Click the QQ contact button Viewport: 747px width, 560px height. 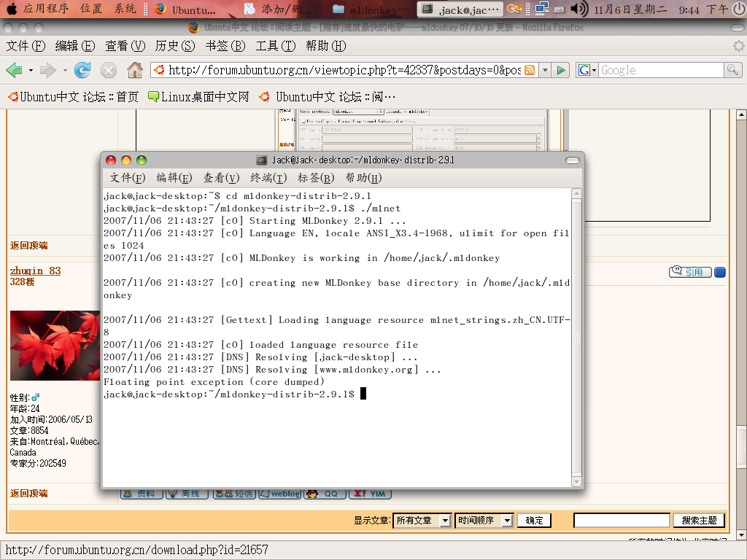pos(325,494)
